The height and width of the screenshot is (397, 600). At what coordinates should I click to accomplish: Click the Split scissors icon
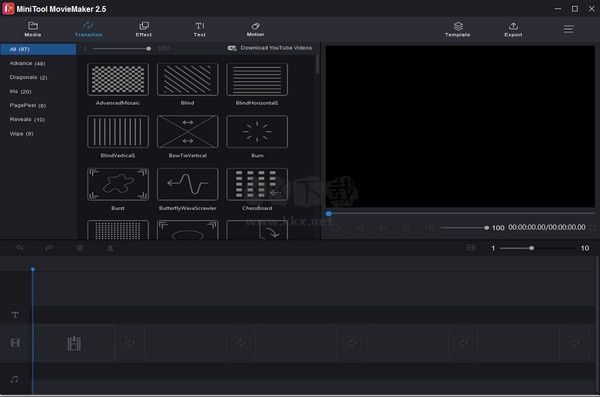tap(110, 248)
